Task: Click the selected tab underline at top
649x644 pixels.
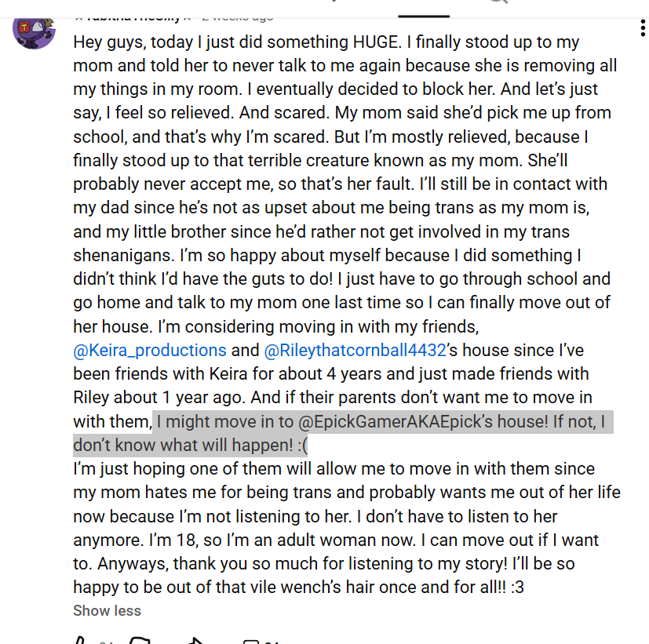Action: 424,15
